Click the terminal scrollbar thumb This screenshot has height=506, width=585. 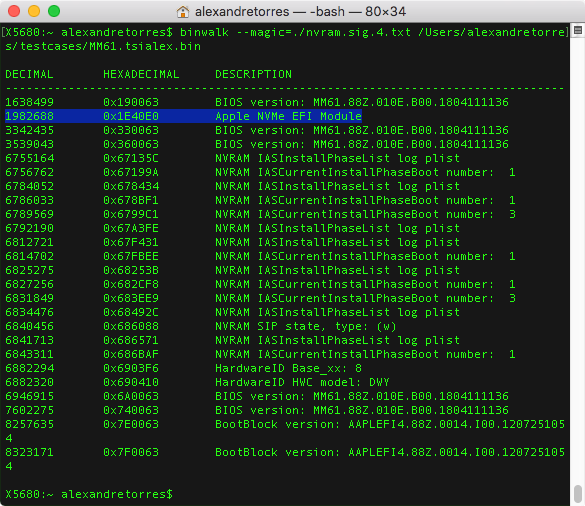coord(578,493)
